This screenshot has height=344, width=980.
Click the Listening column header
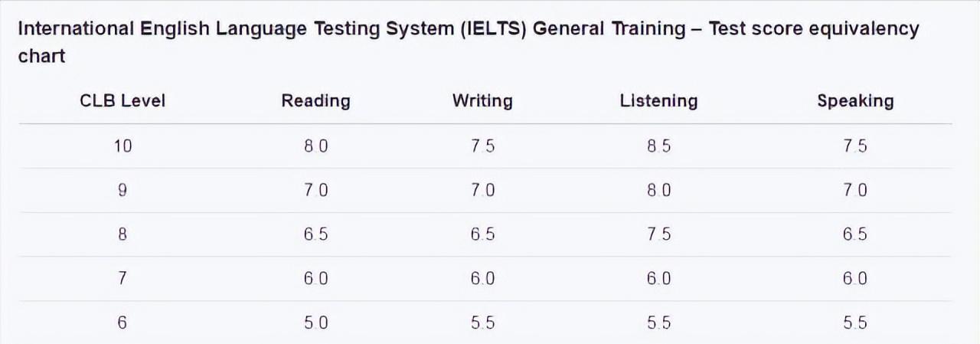coord(658,100)
